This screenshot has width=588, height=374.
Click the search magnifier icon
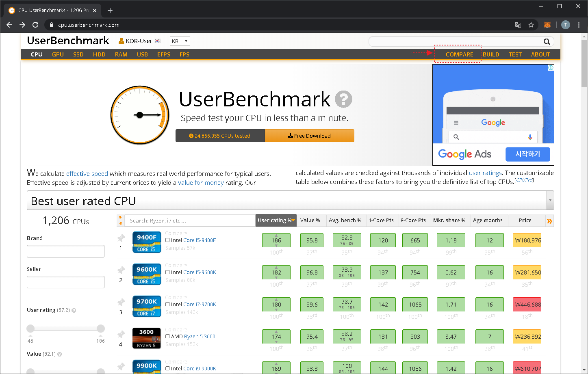click(547, 41)
